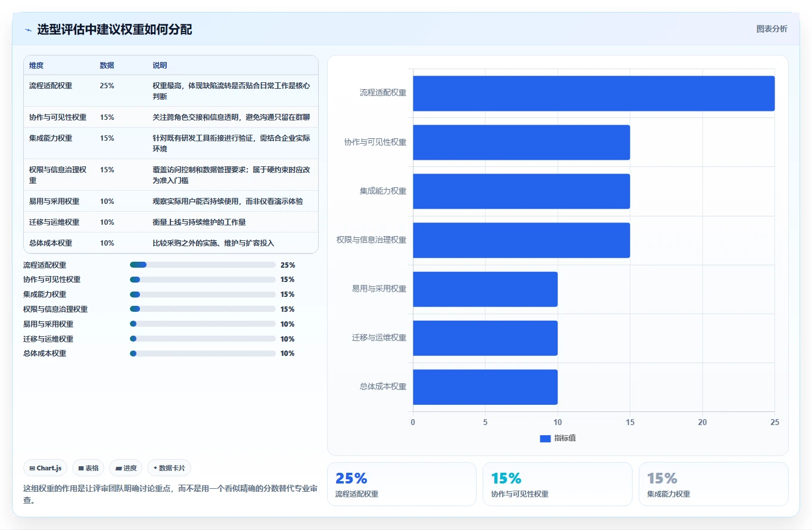Click the lightning icon beside the title
812x530 pixels.
28,30
